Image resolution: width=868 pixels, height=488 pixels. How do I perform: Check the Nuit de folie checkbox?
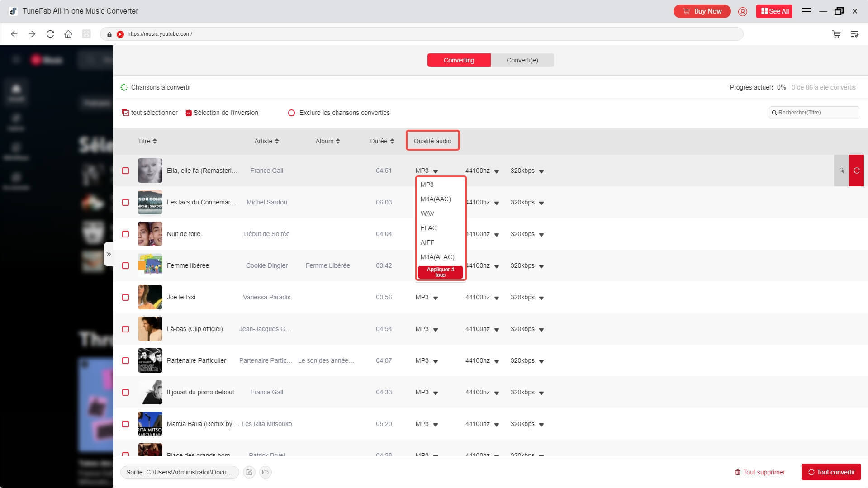[x=126, y=234]
